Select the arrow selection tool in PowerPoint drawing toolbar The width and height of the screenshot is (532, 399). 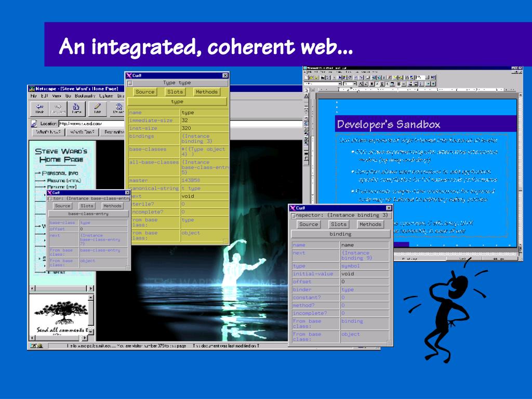point(307,90)
